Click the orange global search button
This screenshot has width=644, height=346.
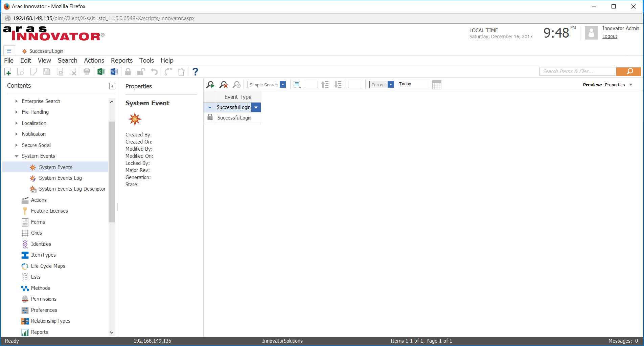click(x=628, y=71)
